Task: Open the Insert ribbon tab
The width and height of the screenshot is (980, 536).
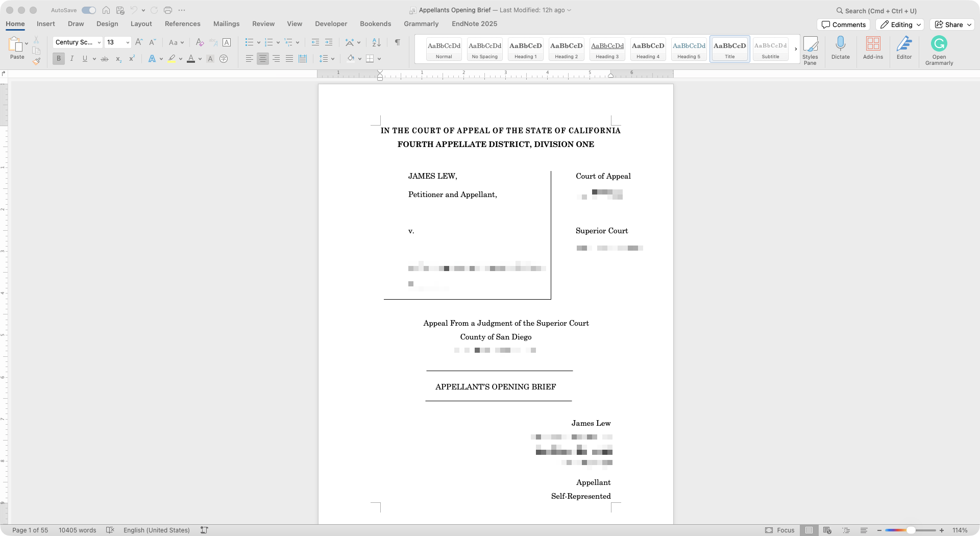Action: [45, 24]
